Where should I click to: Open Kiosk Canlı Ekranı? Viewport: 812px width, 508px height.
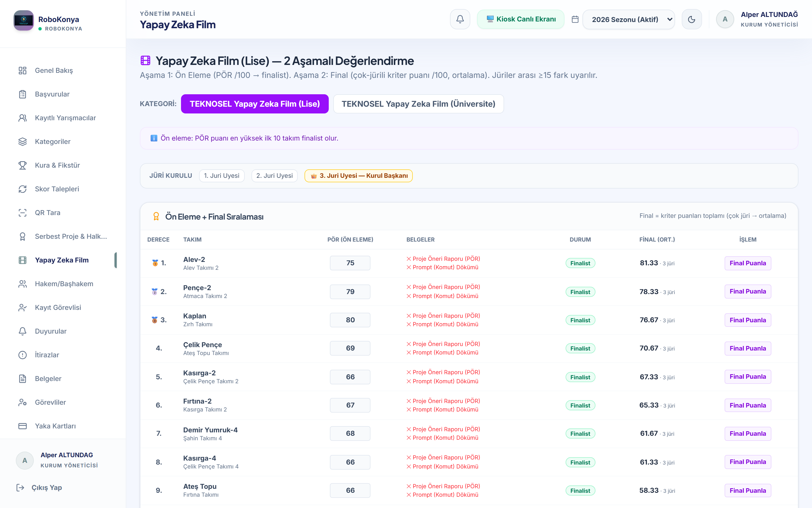click(521, 19)
